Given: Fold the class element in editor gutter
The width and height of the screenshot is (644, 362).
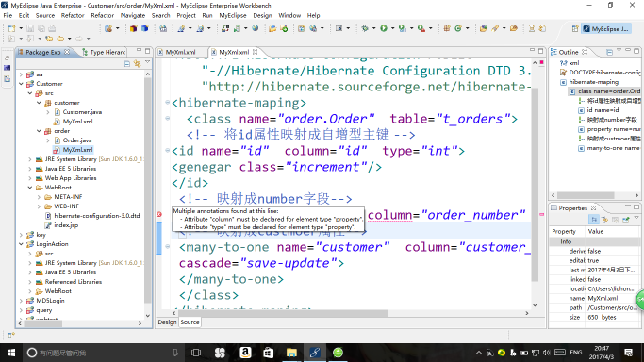Looking at the screenshot, I should pyautogui.click(x=168, y=118).
